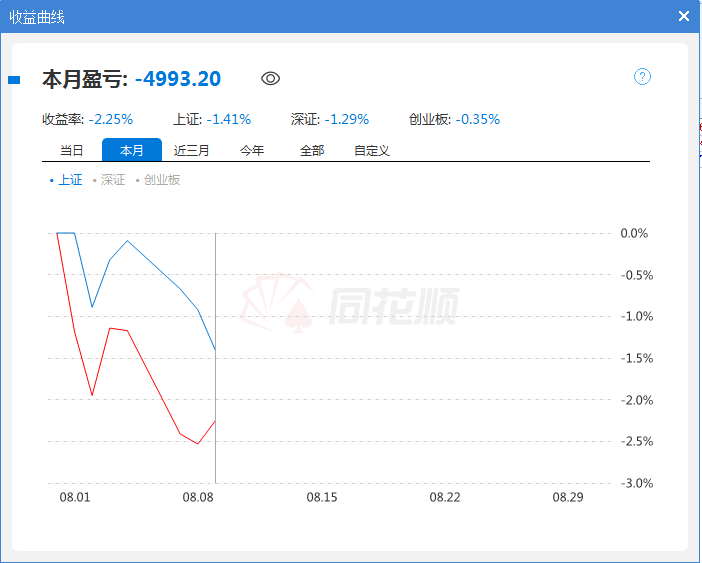
Task: Click the 08.15 date label on the axis
Action: point(322,497)
